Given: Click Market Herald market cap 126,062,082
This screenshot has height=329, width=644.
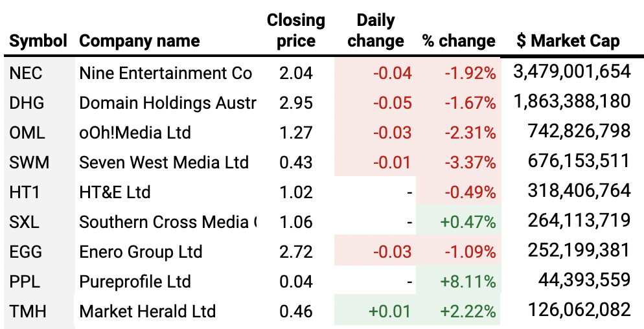Looking at the screenshot, I should [x=579, y=310].
